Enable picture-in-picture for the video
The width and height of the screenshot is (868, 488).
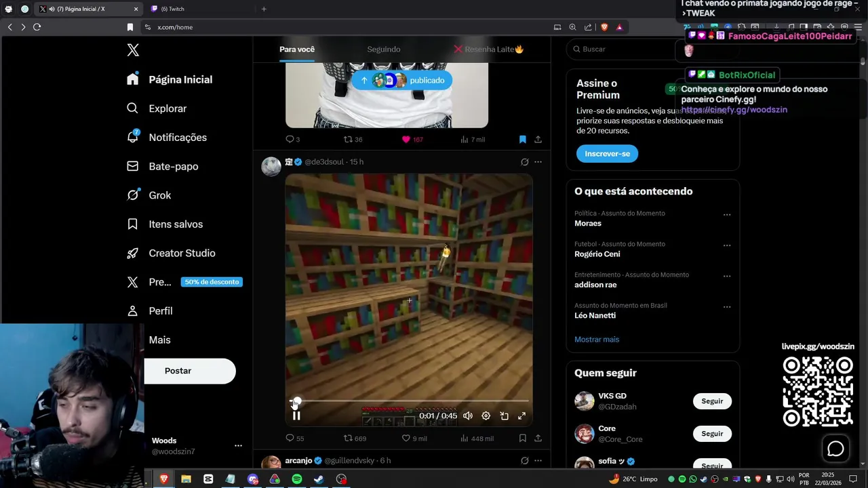pos(504,415)
